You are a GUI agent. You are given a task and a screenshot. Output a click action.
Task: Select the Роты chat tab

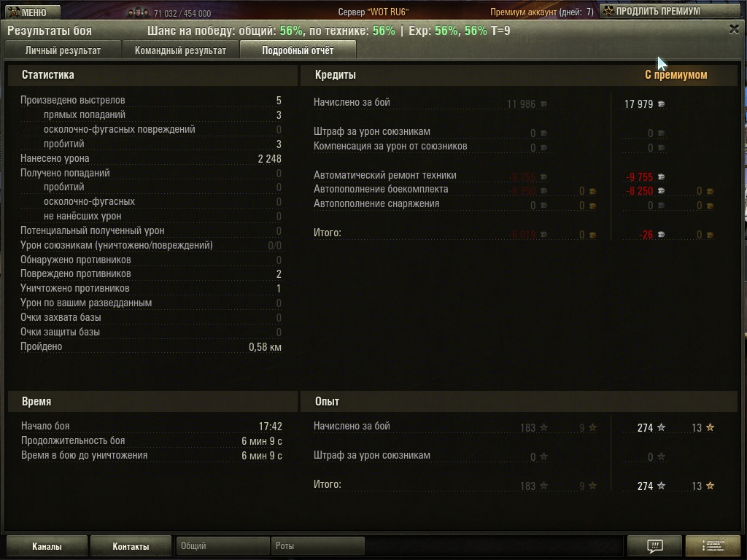[x=318, y=545]
